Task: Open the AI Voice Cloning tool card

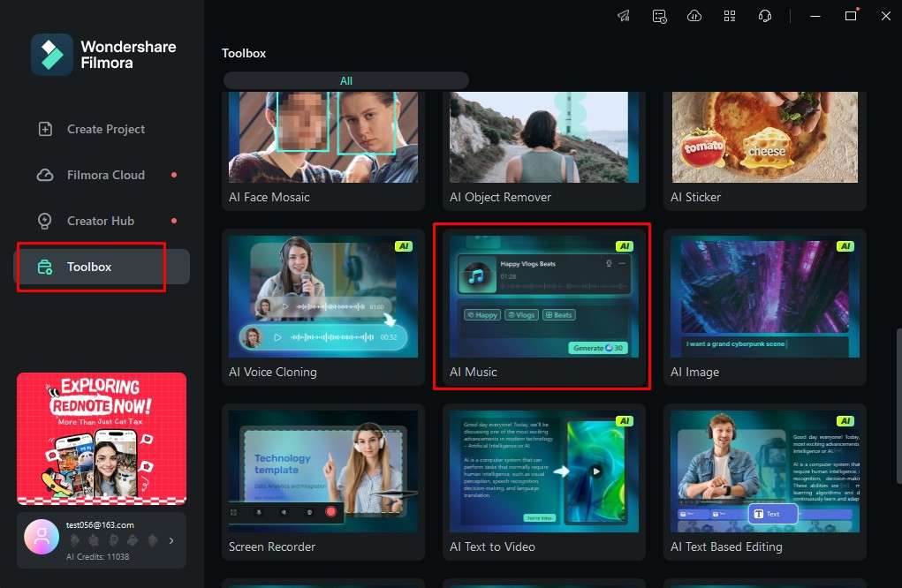Action: click(323, 307)
